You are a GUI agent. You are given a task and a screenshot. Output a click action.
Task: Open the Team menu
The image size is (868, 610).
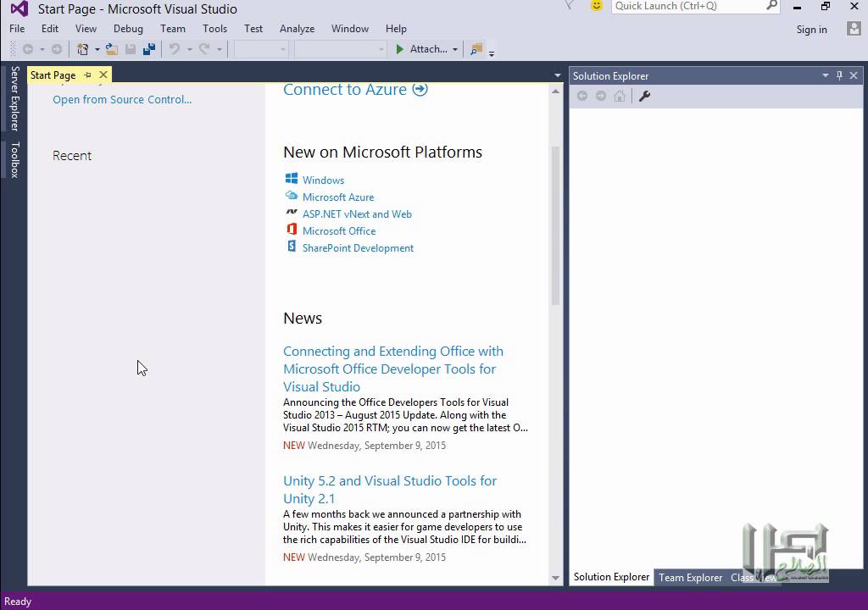click(x=173, y=29)
